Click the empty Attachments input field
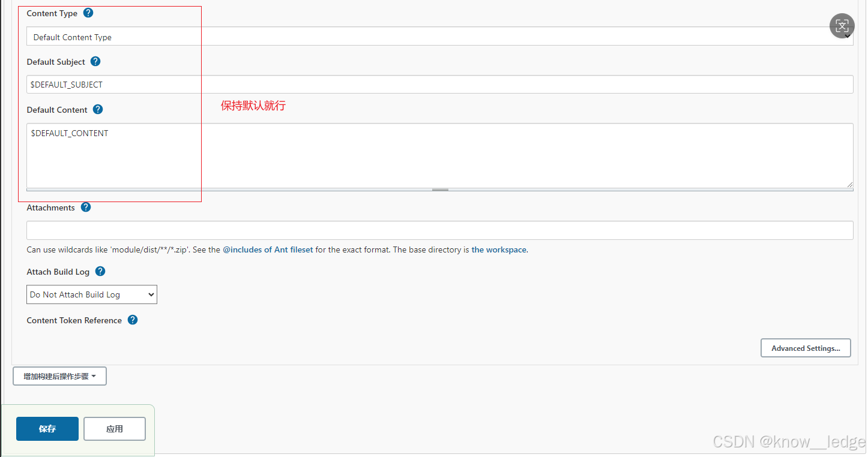 (439, 230)
